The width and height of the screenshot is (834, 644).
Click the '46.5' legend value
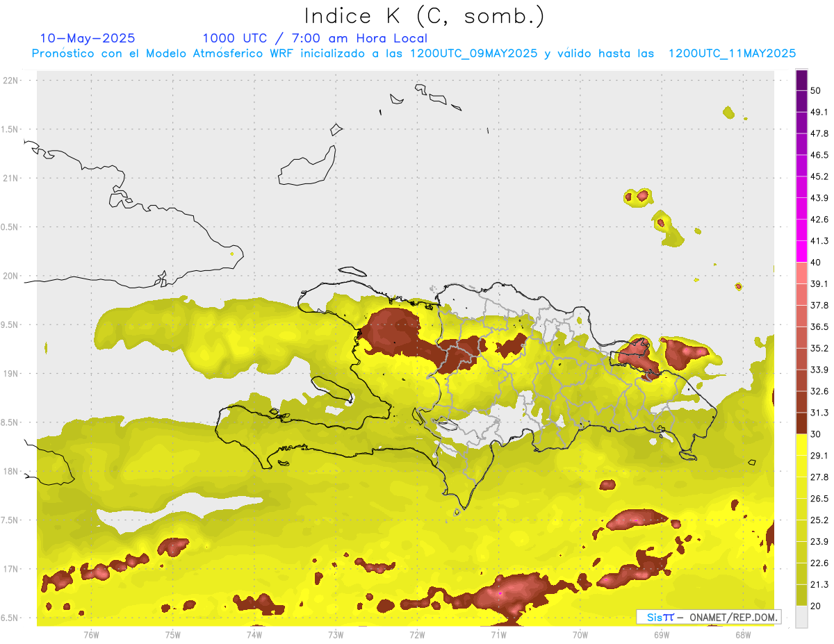(x=819, y=155)
